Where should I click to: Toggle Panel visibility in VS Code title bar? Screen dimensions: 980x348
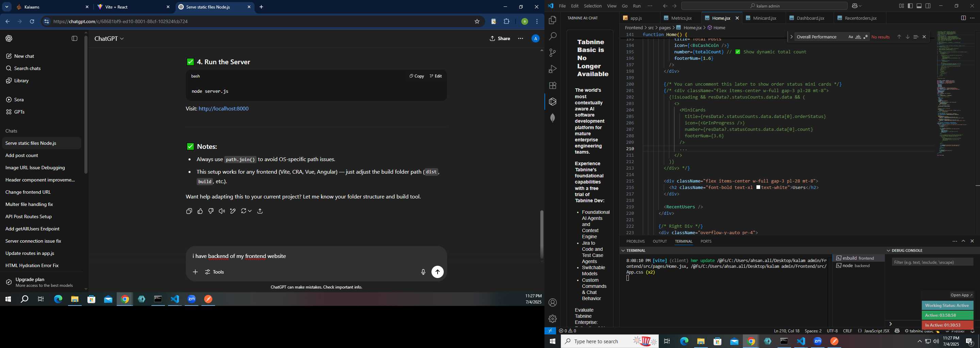click(919, 6)
